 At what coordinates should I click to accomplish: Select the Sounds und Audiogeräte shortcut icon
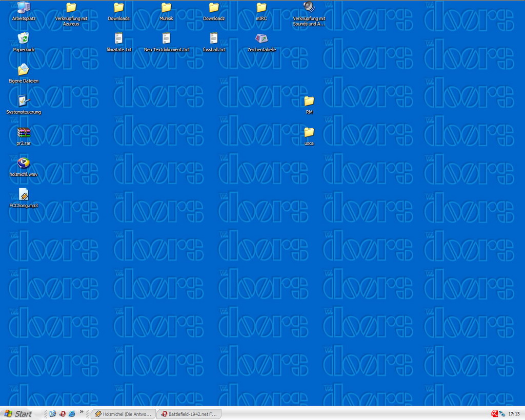click(309, 14)
